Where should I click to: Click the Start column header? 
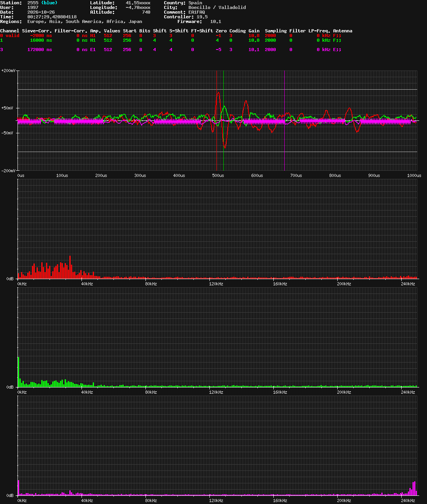[x=130, y=31]
